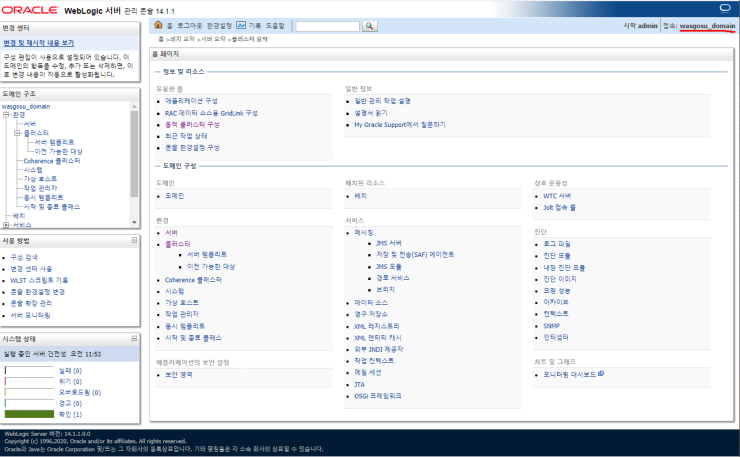Image resolution: width=740 pixels, height=457 pixels.
Task: Click 확인 (1) health status link
Action: pos(70,415)
